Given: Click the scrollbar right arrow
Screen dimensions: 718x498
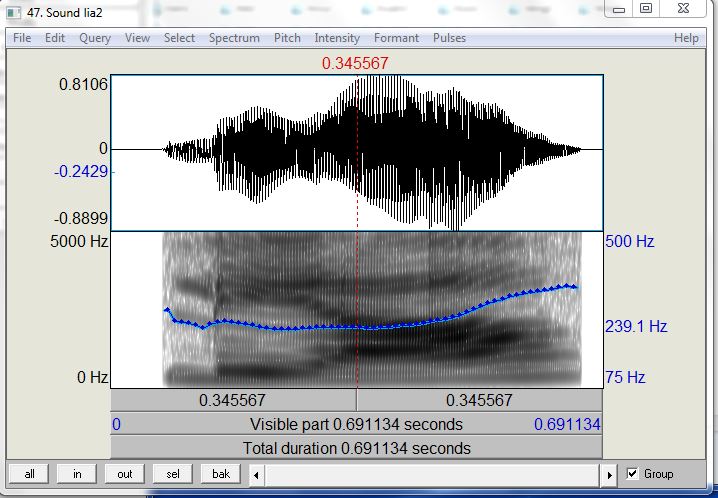Looking at the screenshot, I should click(x=609, y=475).
